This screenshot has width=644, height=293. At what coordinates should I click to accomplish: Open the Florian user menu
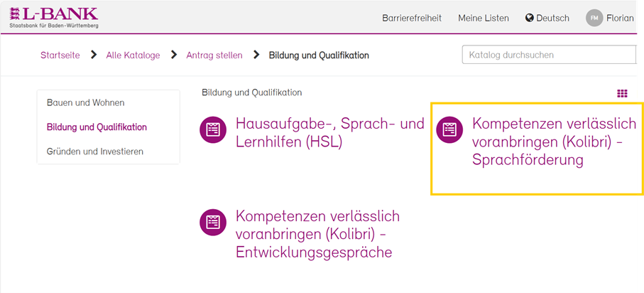click(x=620, y=18)
